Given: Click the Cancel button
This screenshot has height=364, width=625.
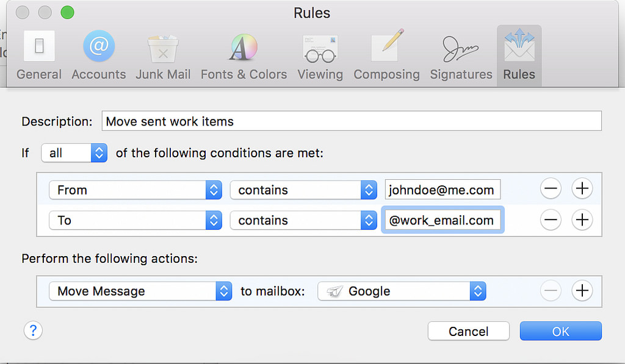Looking at the screenshot, I should tap(468, 331).
